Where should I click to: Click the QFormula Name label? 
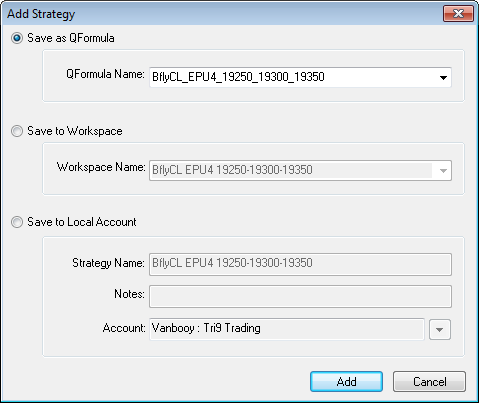coord(105,74)
